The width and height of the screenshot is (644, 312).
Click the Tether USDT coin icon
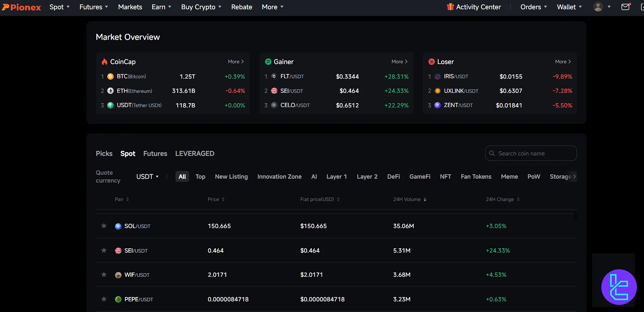tap(110, 105)
